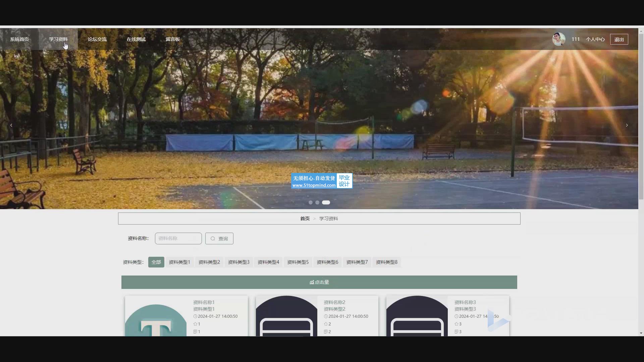Open 在线测试 from the navbar
The height and width of the screenshot is (362, 644).
[x=136, y=39]
